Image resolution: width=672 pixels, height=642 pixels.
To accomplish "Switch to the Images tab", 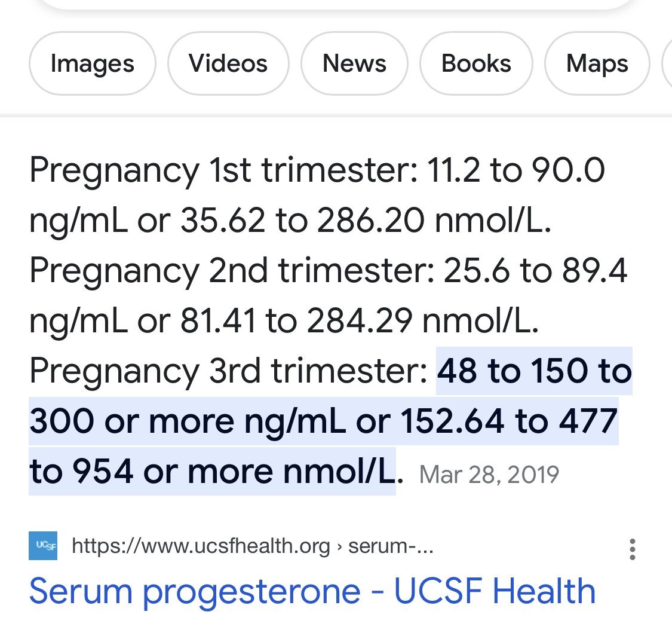I will (93, 63).
